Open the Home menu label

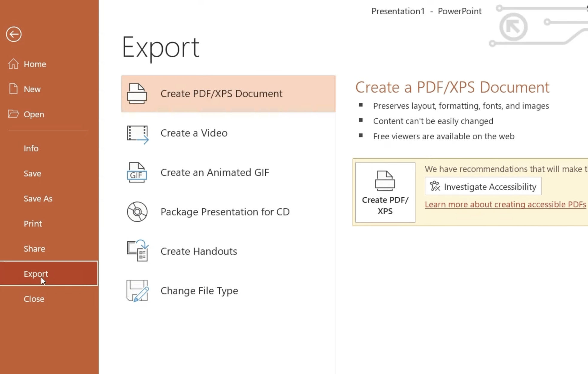(35, 64)
